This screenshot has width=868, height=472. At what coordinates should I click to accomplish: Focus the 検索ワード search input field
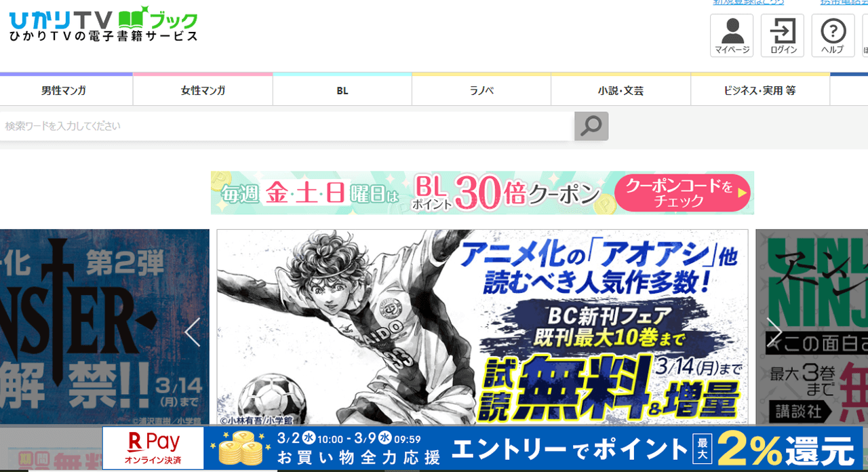[286, 126]
